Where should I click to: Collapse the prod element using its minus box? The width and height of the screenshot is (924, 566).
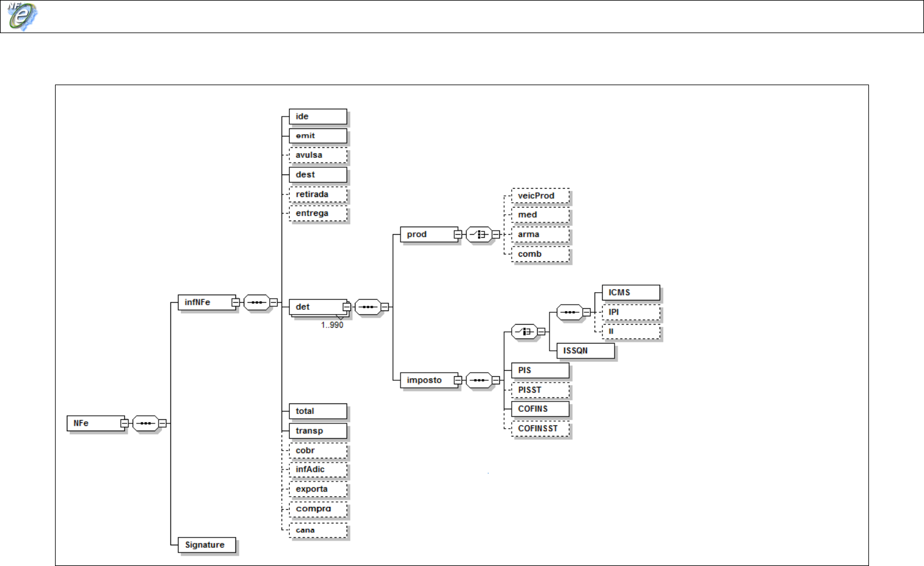pyautogui.click(x=458, y=234)
